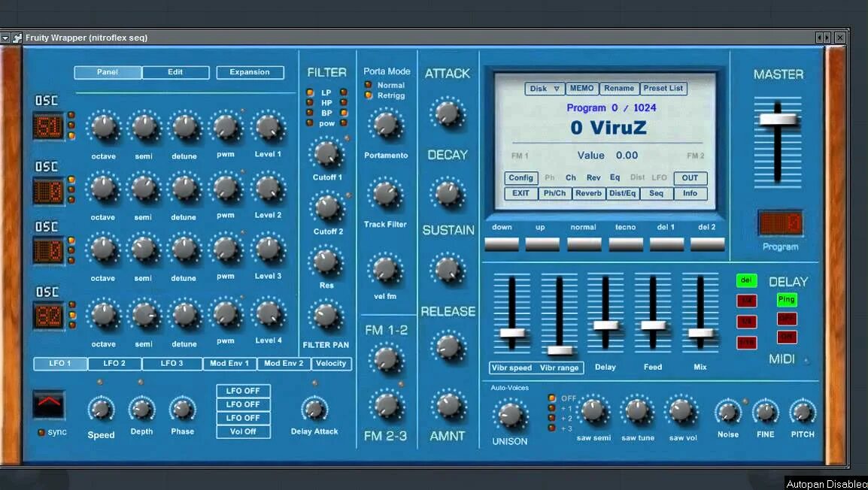Viewport: 868px width, 490px height.
Task: Click the Release envelope knob
Action: tap(448, 347)
